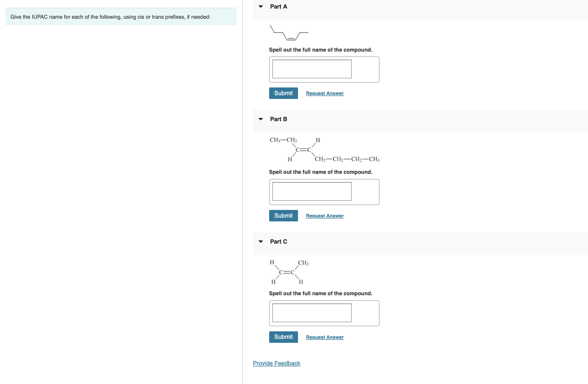The width and height of the screenshot is (588, 384).
Task: Collapse the Part A section arrow
Action: (261, 7)
